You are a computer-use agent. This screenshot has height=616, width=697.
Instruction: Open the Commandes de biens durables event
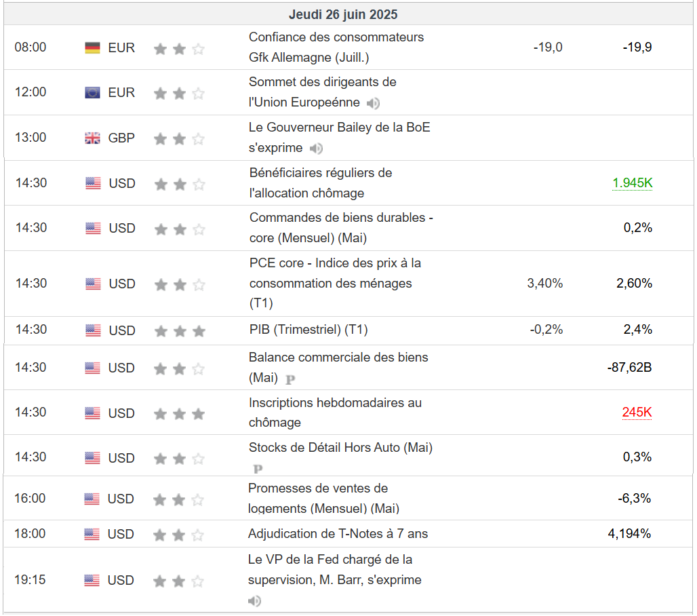(341, 227)
